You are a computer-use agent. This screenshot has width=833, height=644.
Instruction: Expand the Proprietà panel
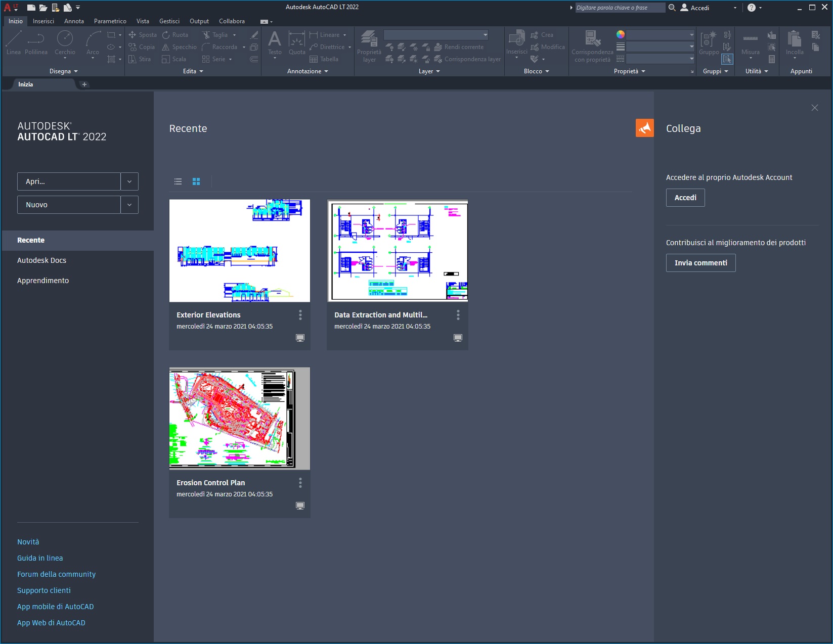[630, 71]
